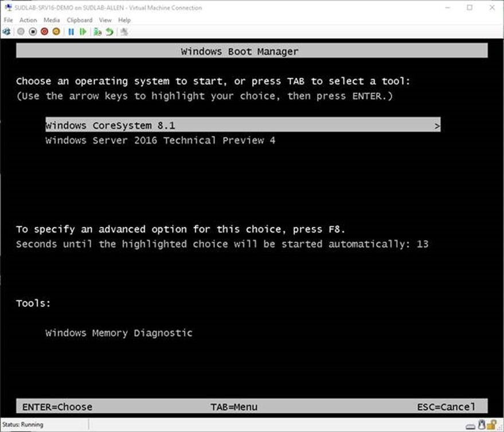Close the Virtual Machine Connection window
504x432 pixels.
pyautogui.click(x=492, y=7)
